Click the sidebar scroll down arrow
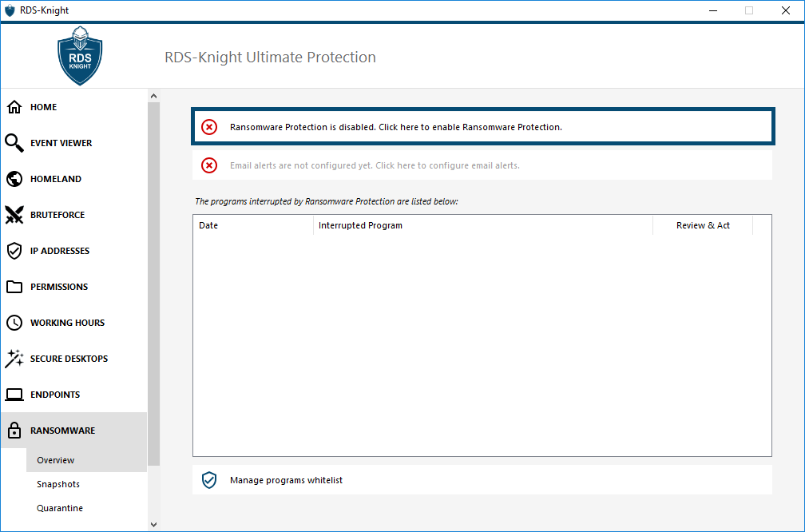The image size is (805, 532). pos(153,525)
